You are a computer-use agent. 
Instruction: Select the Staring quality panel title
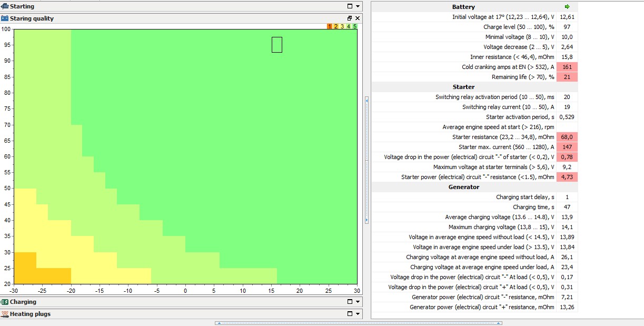32,18
